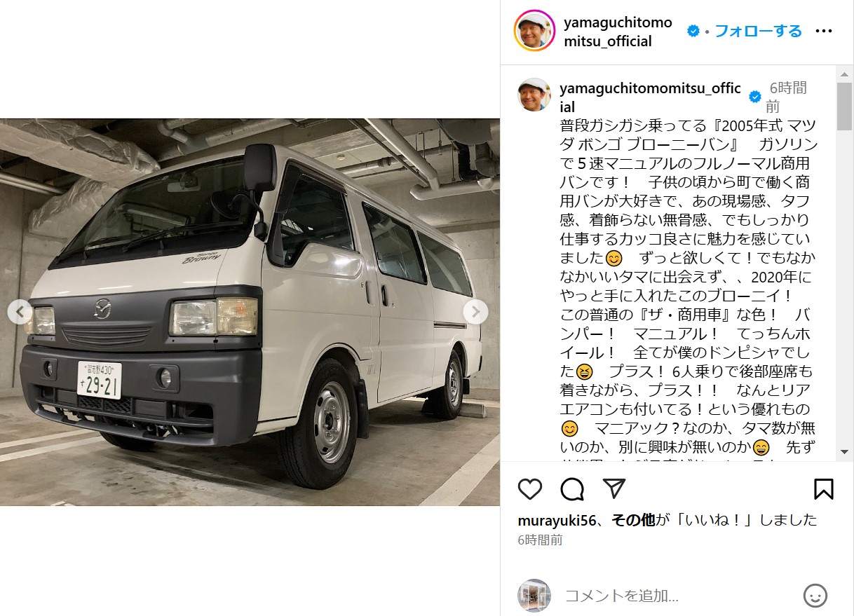
Task: Save post with bookmark icon
Action: [x=824, y=488]
